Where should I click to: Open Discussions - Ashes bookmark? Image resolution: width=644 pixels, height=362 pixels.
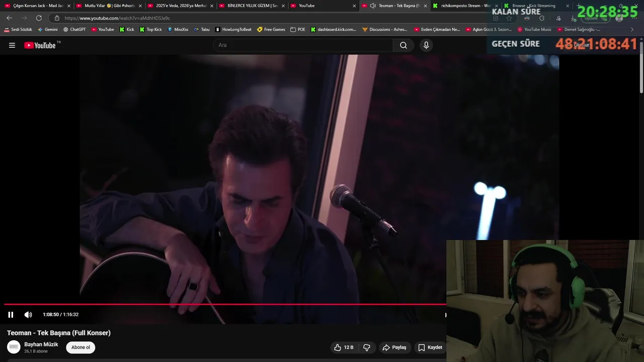tap(385, 30)
